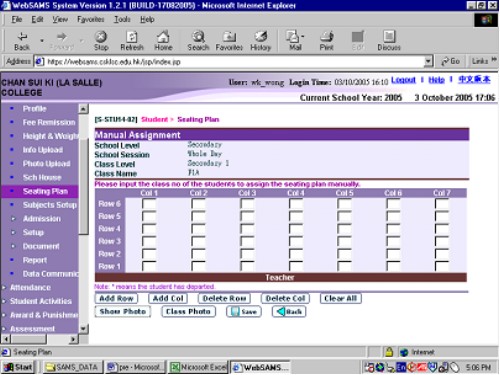Viewport: 500px width, 375px height.
Task: Switch to Microsoft Excel taskbar window
Action: coord(198,367)
